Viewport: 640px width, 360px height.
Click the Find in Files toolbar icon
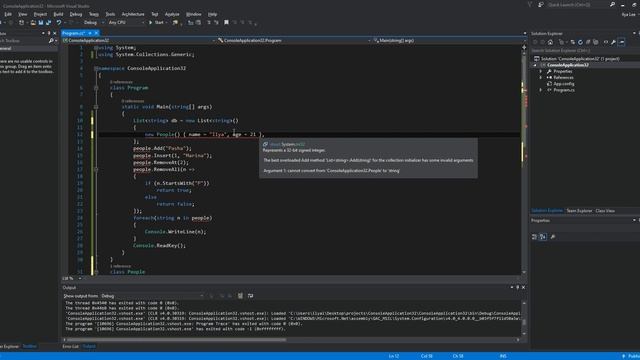(175, 22)
